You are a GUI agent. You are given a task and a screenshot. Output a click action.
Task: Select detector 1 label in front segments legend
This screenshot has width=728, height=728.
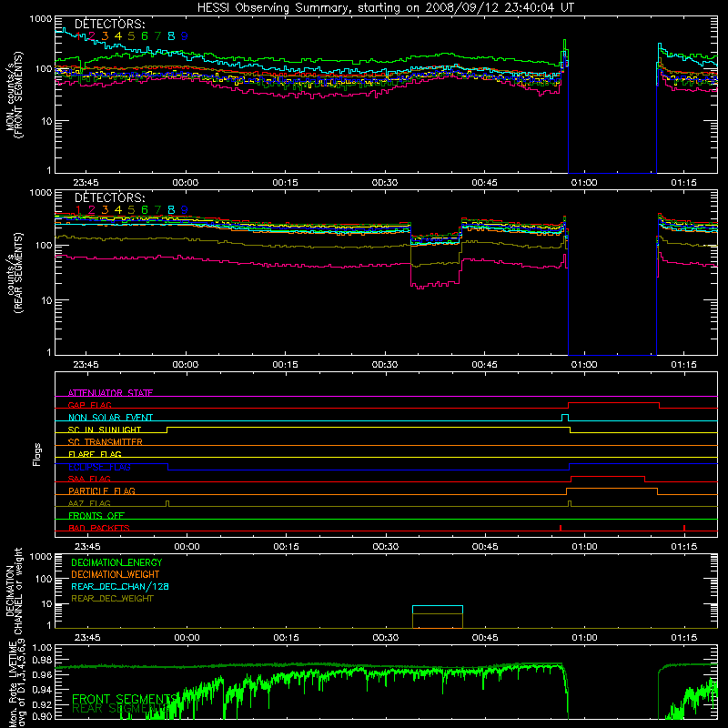(x=79, y=36)
